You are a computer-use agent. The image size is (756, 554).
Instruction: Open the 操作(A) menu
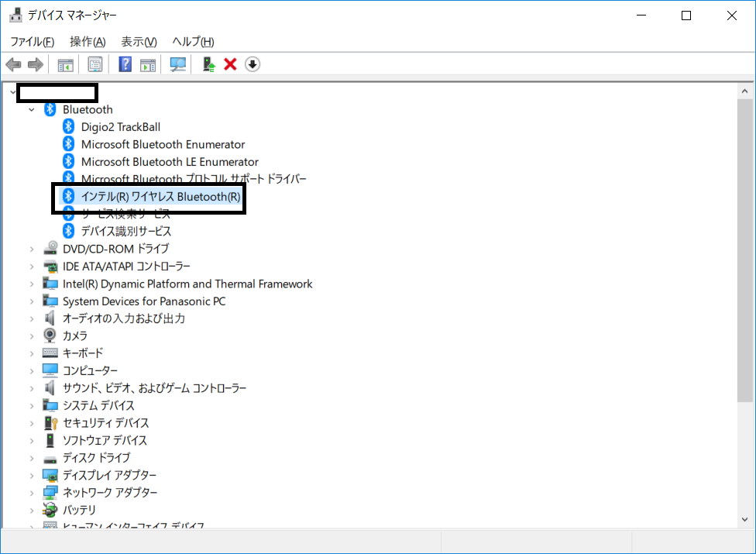click(88, 42)
